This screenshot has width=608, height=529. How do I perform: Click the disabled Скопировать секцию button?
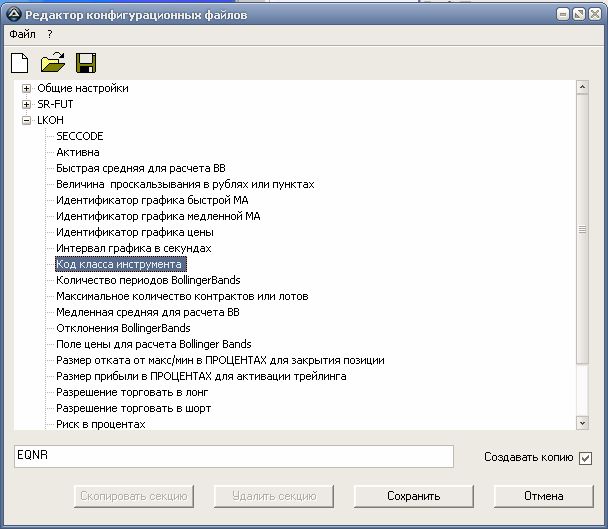click(x=134, y=496)
